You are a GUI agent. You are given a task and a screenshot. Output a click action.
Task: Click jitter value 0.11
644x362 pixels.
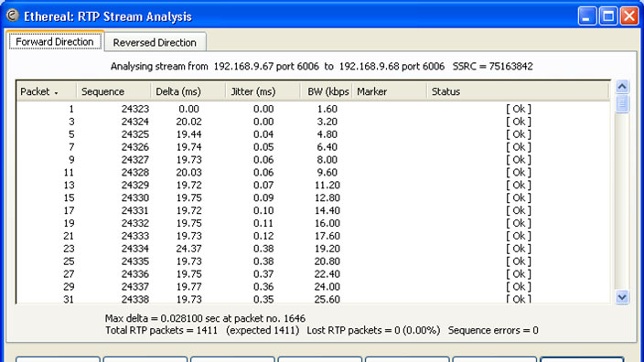pos(263,223)
